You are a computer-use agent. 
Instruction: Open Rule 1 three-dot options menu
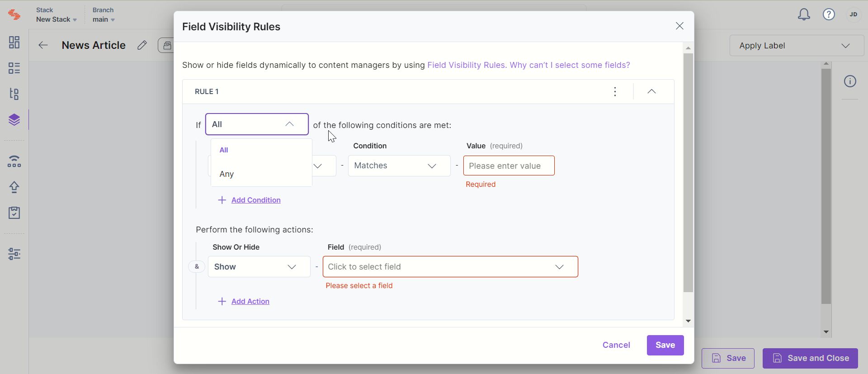coord(615,92)
